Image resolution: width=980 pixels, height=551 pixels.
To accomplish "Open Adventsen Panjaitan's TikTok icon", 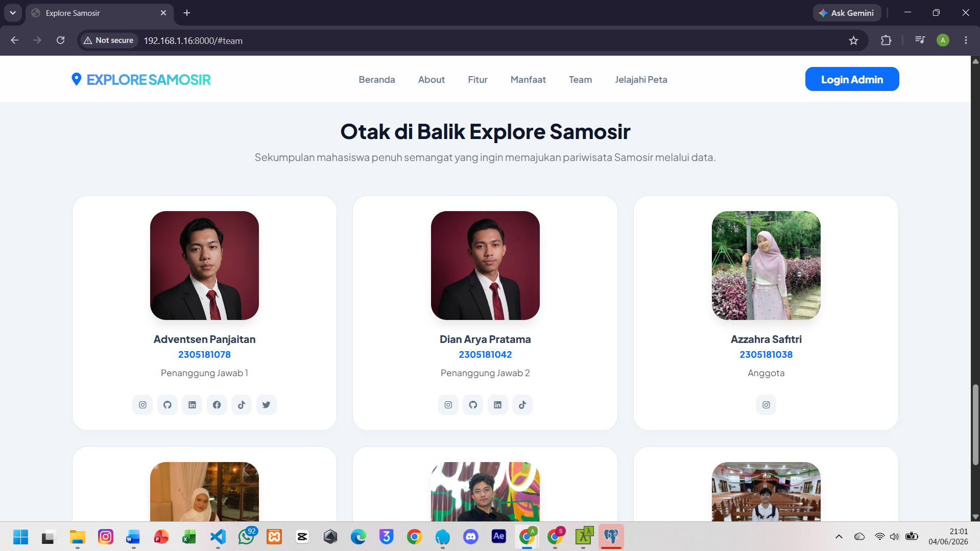I will (x=242, y=405).
